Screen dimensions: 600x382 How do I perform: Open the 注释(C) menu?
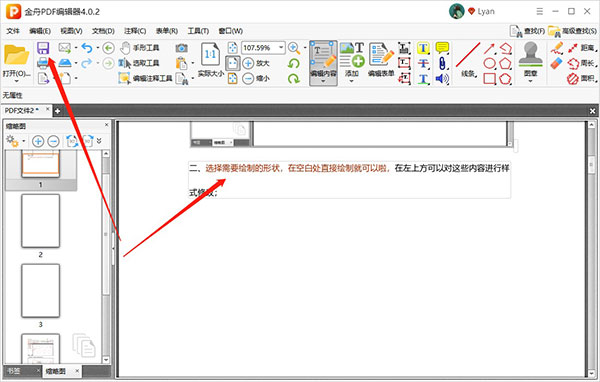coord(135,31)
